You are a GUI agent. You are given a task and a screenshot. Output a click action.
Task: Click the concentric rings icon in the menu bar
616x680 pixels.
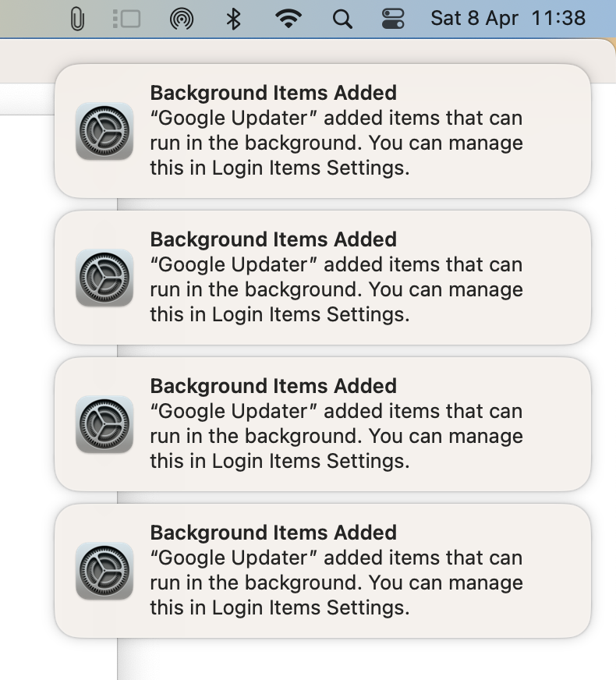[x=181, y=19]
